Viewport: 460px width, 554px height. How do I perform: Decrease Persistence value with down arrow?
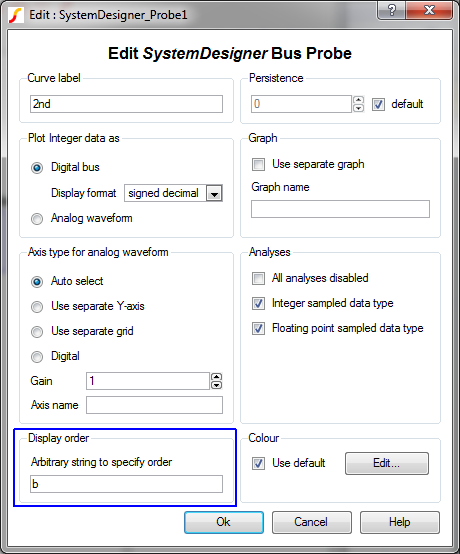358,108
